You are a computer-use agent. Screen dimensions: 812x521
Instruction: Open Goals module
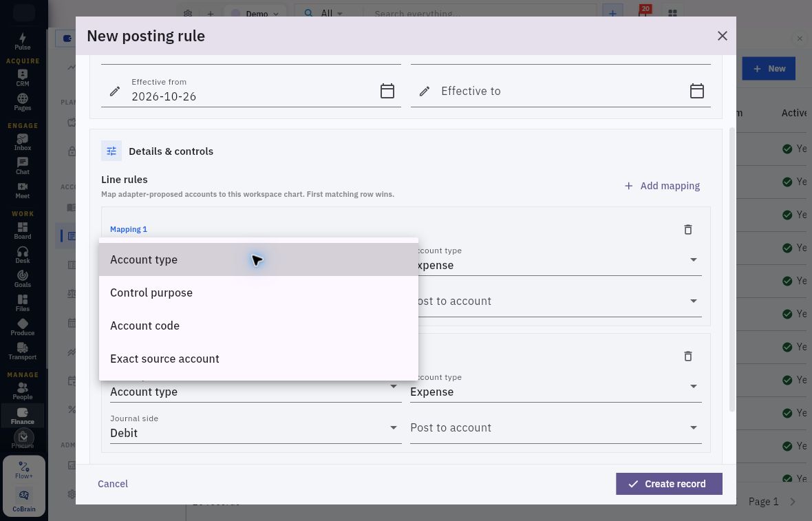coord(22,279)
